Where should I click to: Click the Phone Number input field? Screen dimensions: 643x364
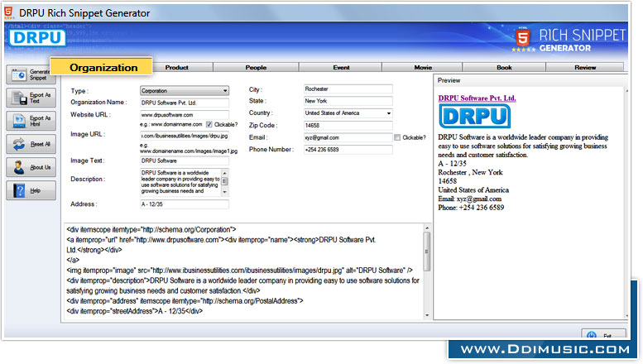point(348,150)
